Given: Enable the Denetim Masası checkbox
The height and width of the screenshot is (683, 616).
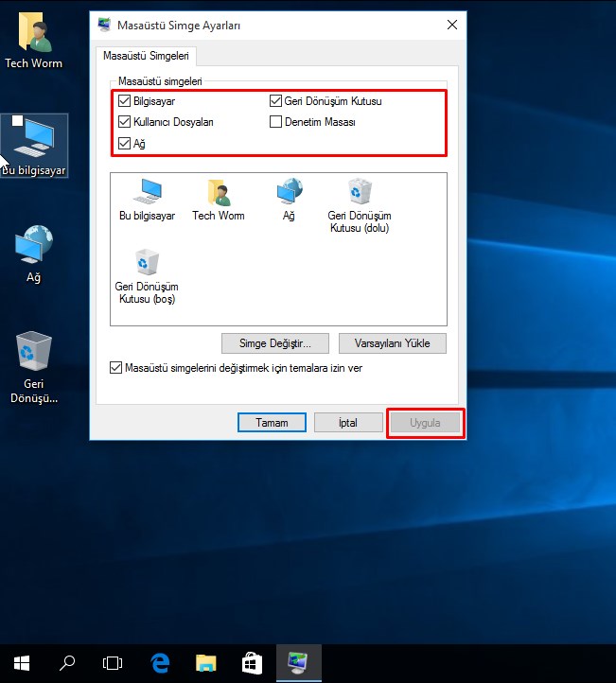Looking at the screenshot, I should pos(276,122).
